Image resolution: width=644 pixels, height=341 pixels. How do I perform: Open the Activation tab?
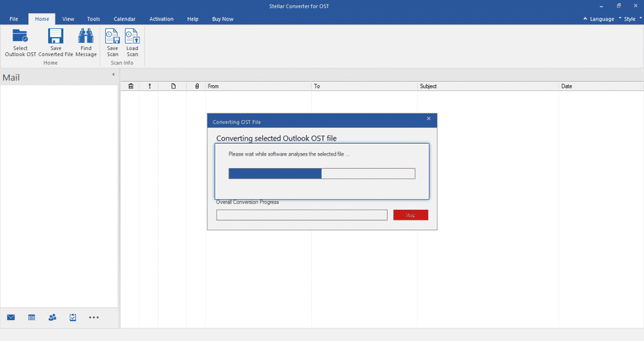161,19
